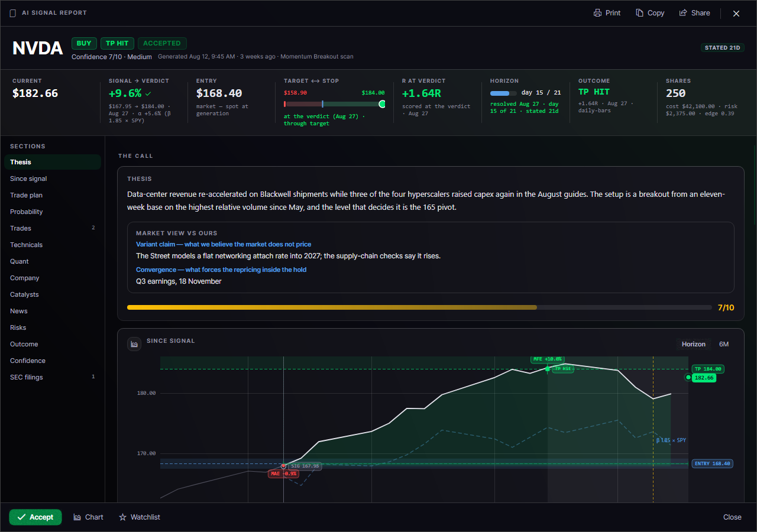Click the SIG 167.95 chart marker
Viewport: 757px width, 532px height.
tap(305, 466)
